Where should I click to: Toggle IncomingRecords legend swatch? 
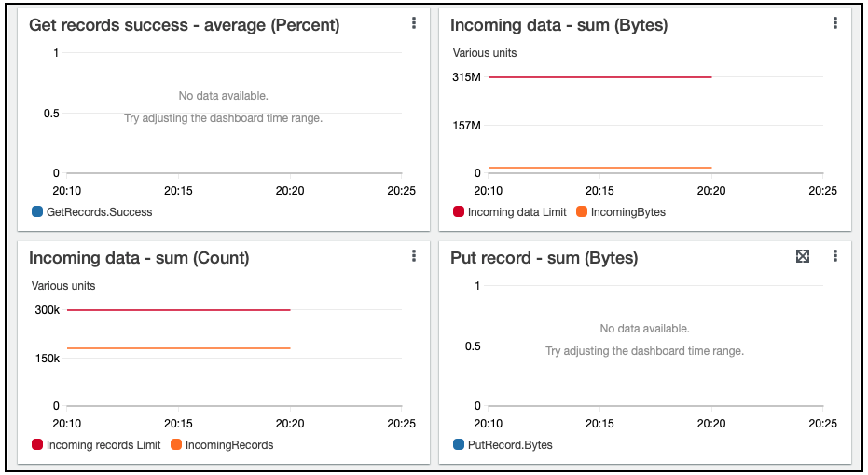pos(176,445)
